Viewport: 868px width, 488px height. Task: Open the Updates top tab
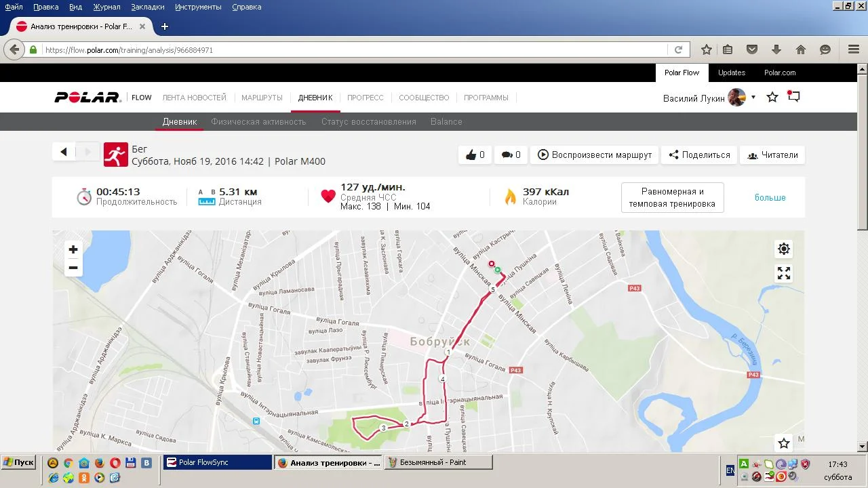tap(732, 73)
